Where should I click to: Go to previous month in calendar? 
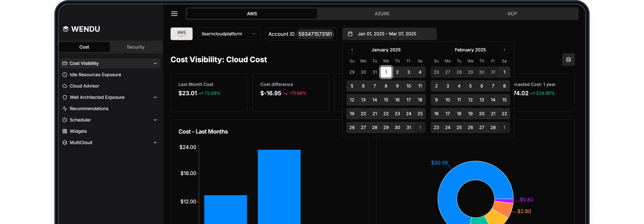coord(352,50)
